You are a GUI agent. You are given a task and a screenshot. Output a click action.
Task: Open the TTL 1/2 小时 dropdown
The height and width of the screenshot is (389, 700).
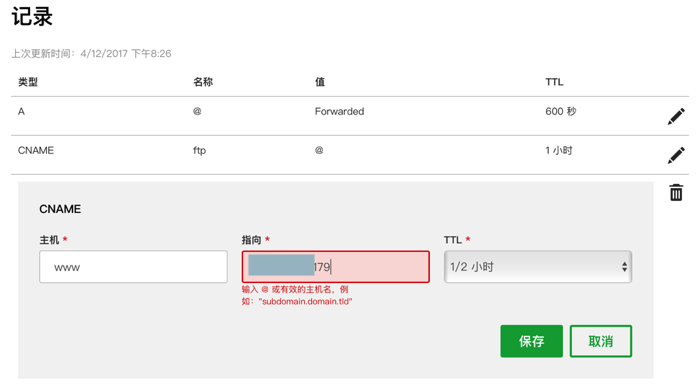pos(538,267)
